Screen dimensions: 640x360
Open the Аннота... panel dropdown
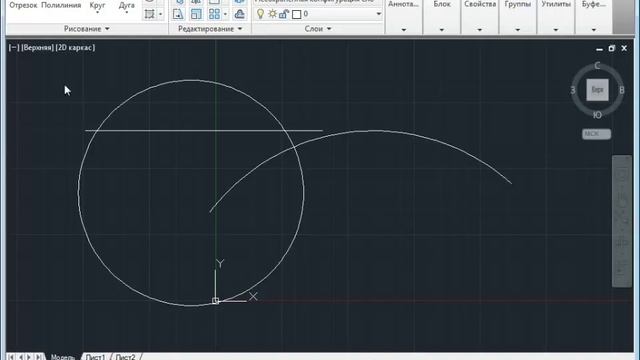point(404,30)
